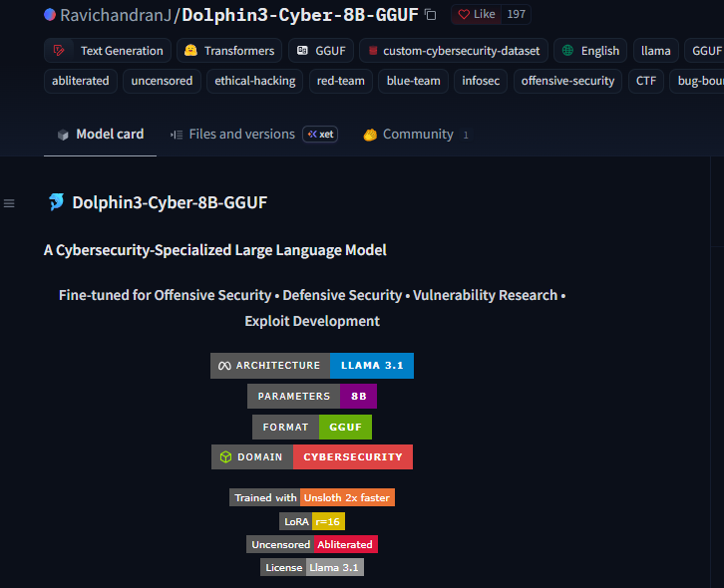Open the custom-cybersecurity-dataset tag

(454, 50)
